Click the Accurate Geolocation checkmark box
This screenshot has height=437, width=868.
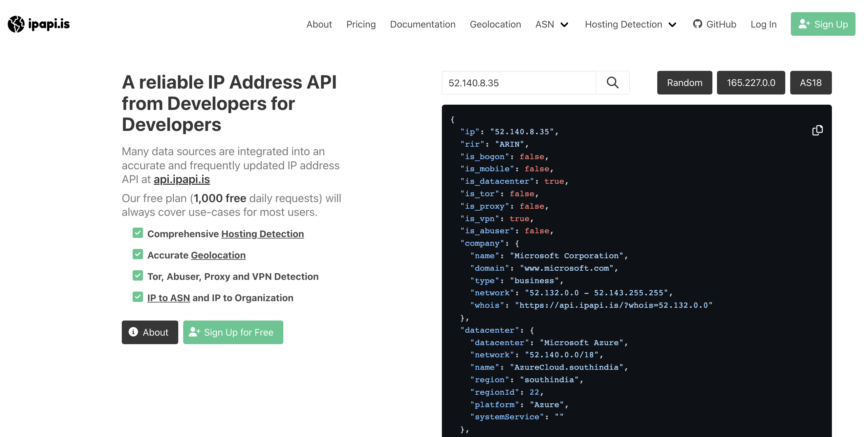pyautogui.click(x=138, y=254)
